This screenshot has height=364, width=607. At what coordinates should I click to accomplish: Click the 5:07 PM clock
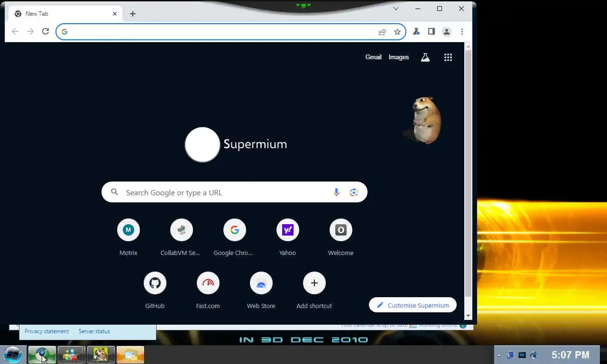(x=570, y=355)
